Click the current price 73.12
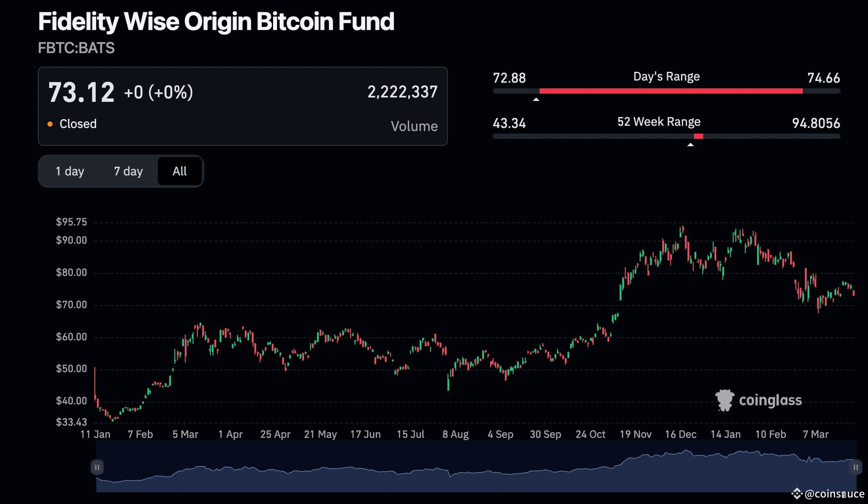Image resolution: width=868 pixels, height=504 pixels. pos(81,91)
